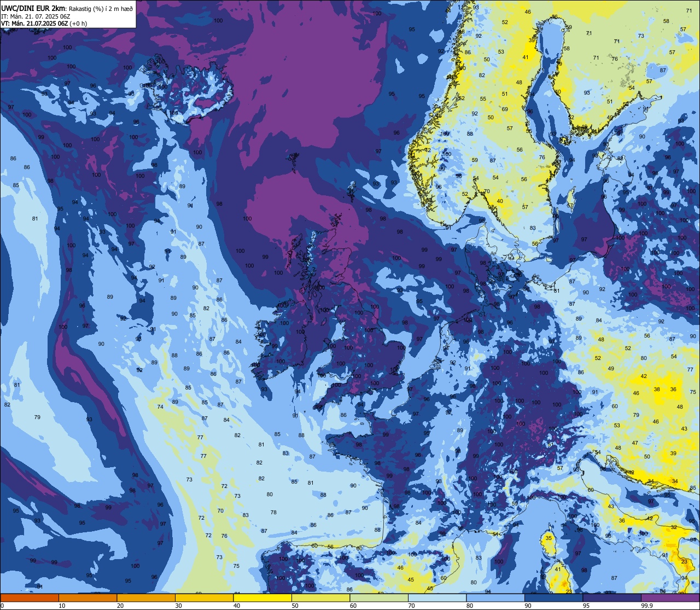
Task: Click the legend tick label "10"
Action: (62, 606)
